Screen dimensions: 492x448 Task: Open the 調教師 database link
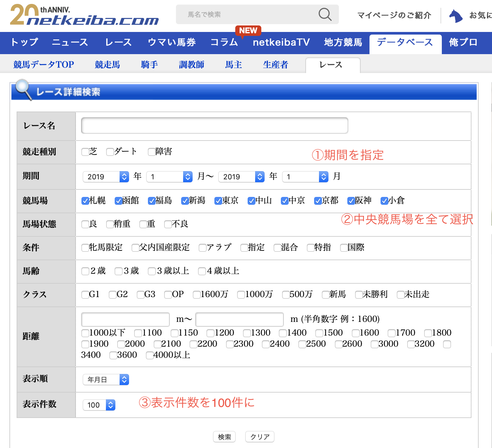pos(192,65)
